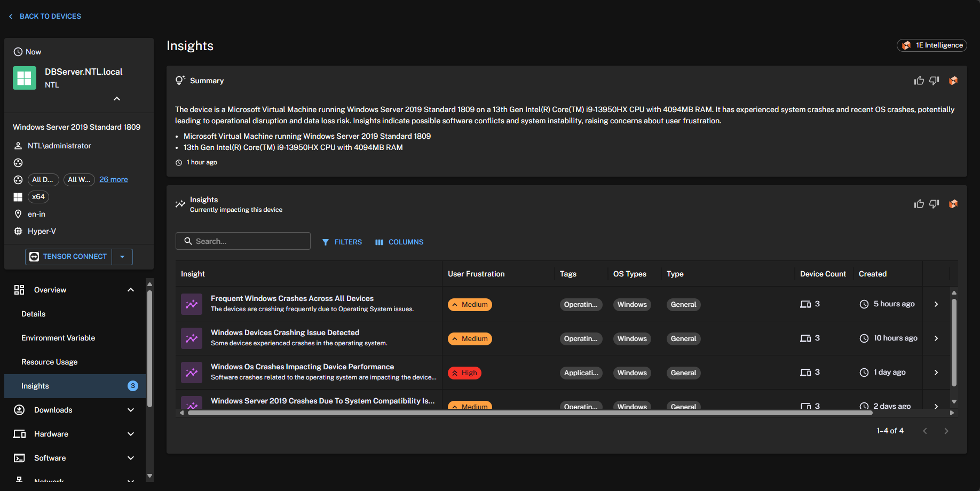Like the Insights section with thumbs up
This screenshot has width=980, height=491.
coord(919,204)
